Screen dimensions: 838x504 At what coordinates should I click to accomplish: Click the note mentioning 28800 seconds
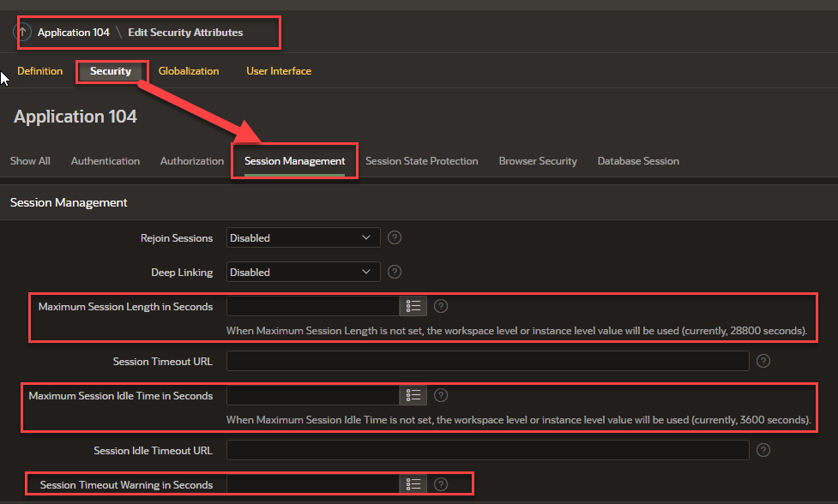coord(517,331)
